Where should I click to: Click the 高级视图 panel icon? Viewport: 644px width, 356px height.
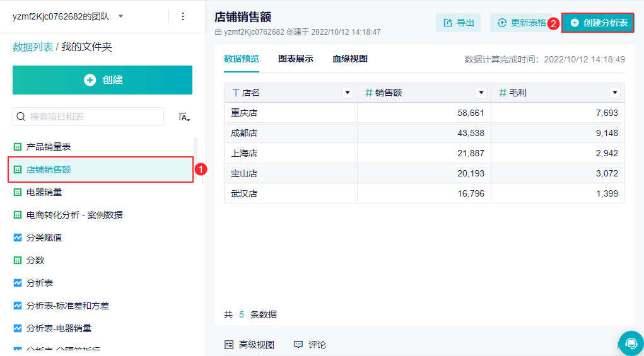coord(230,345)
